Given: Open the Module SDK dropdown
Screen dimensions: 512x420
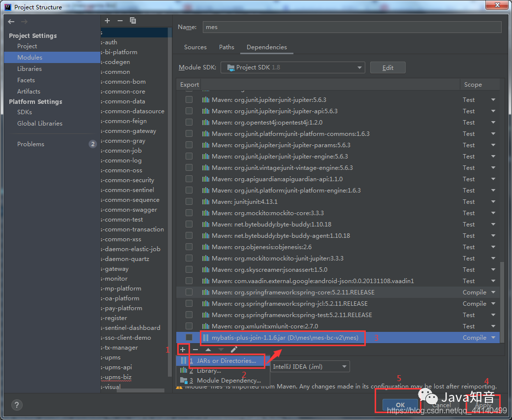Looking at the screenshot, I should point(292,67).
